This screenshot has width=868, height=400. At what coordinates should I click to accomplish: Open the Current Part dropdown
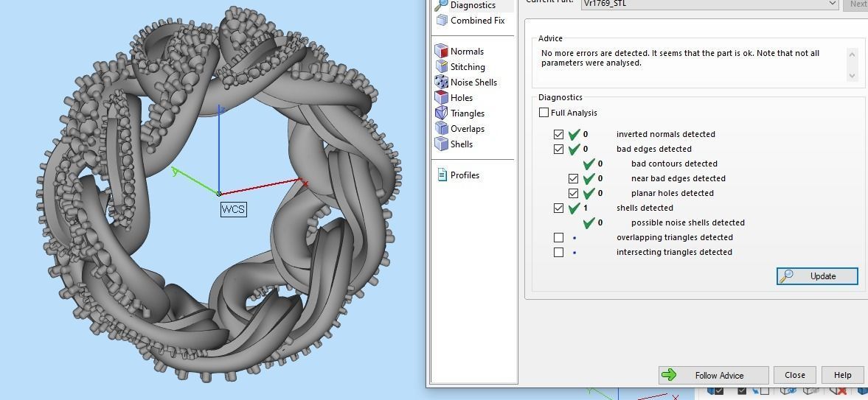pos(710,4)
